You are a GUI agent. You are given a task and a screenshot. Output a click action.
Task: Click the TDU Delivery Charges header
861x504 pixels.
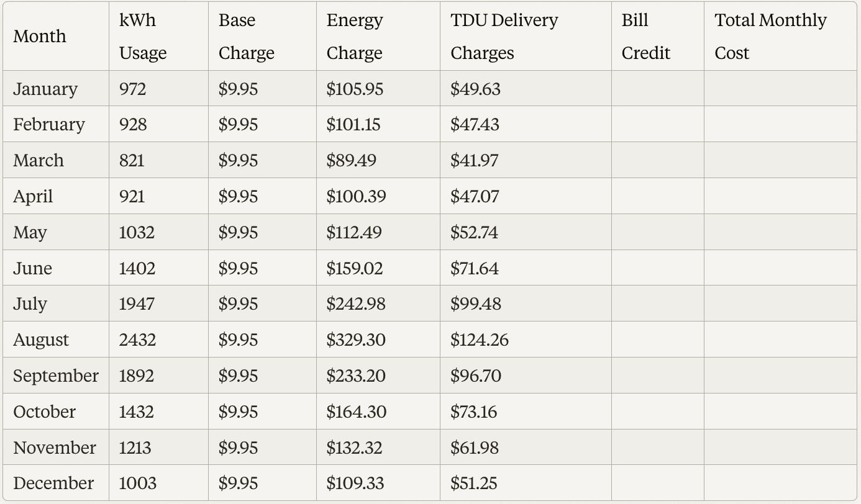point(504,37)
